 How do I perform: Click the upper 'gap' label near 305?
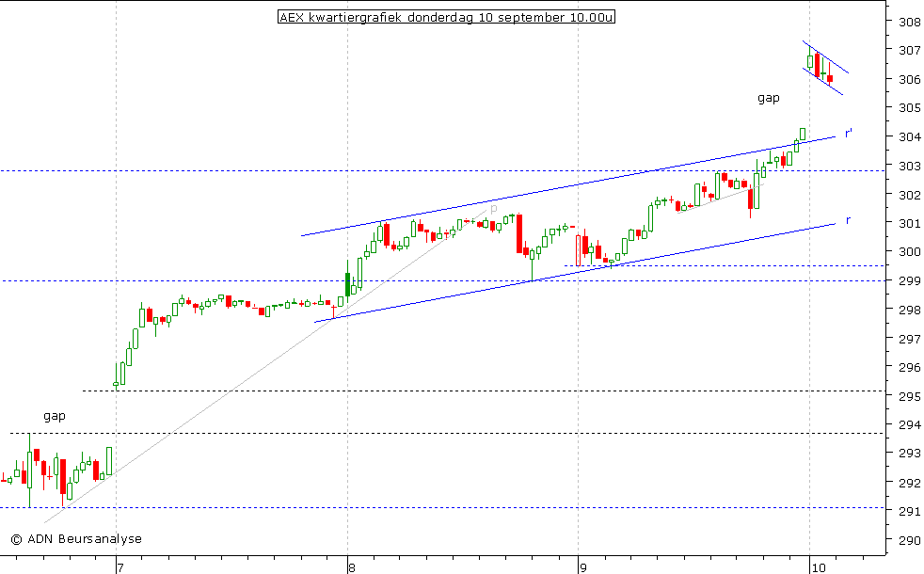click(x=769, y=99)
